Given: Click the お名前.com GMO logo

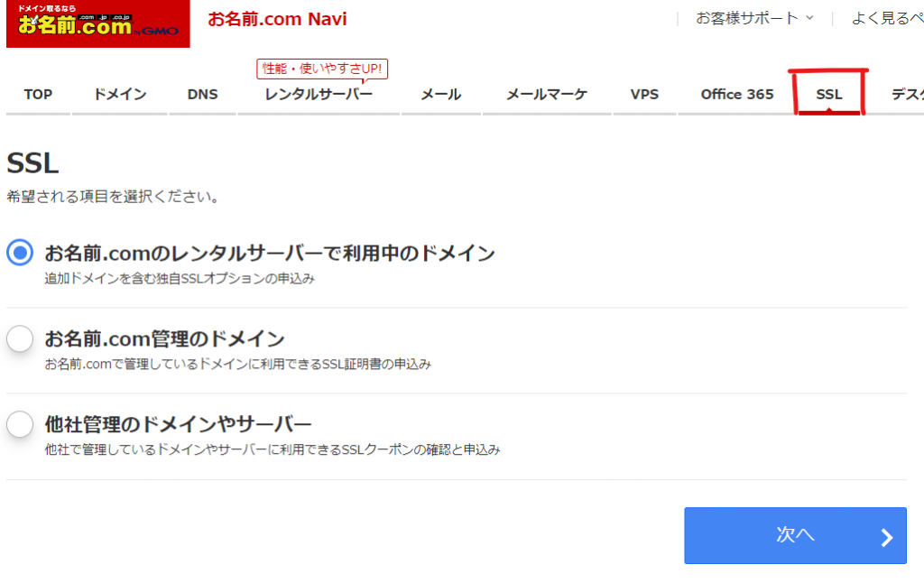Looking at the screenshot, I should (97, 23).
